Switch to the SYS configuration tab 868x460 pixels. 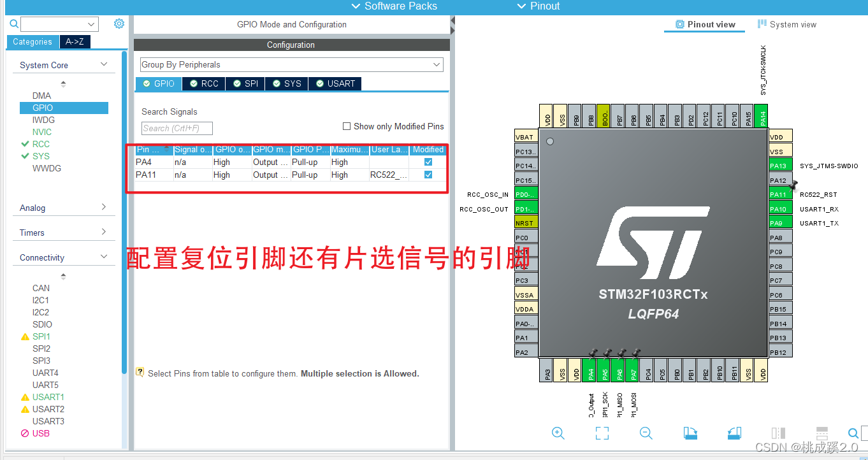(287, 83)
